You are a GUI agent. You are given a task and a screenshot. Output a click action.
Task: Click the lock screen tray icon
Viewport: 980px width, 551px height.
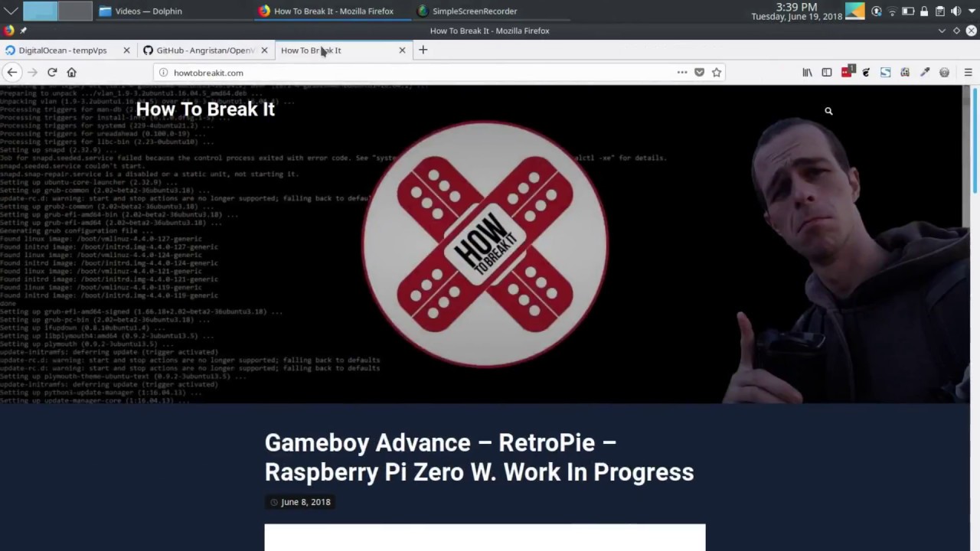924,11
